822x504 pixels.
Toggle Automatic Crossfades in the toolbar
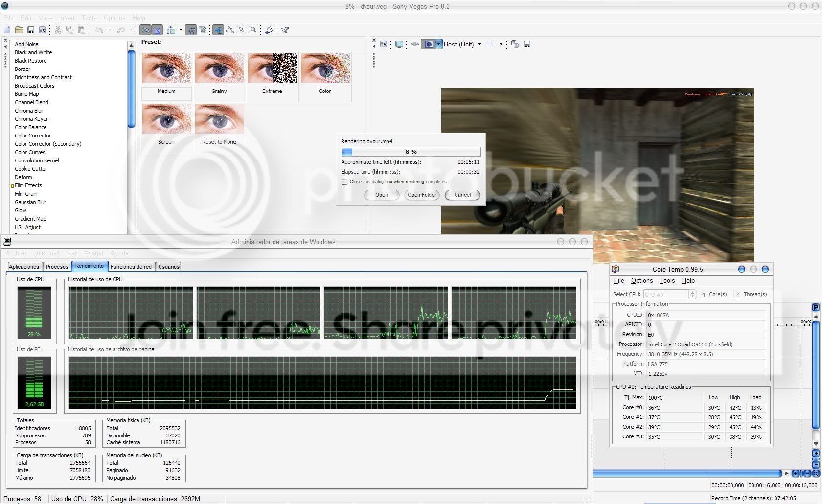[157, 30]
